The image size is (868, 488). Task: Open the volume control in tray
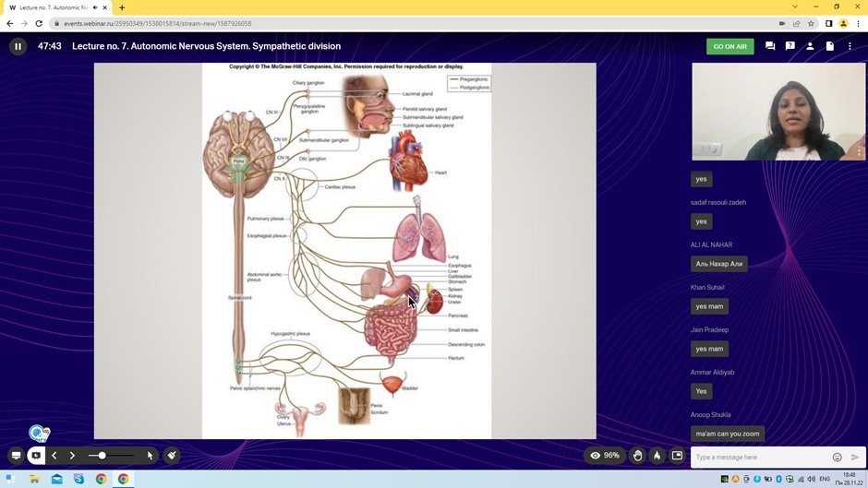point(811,479)
